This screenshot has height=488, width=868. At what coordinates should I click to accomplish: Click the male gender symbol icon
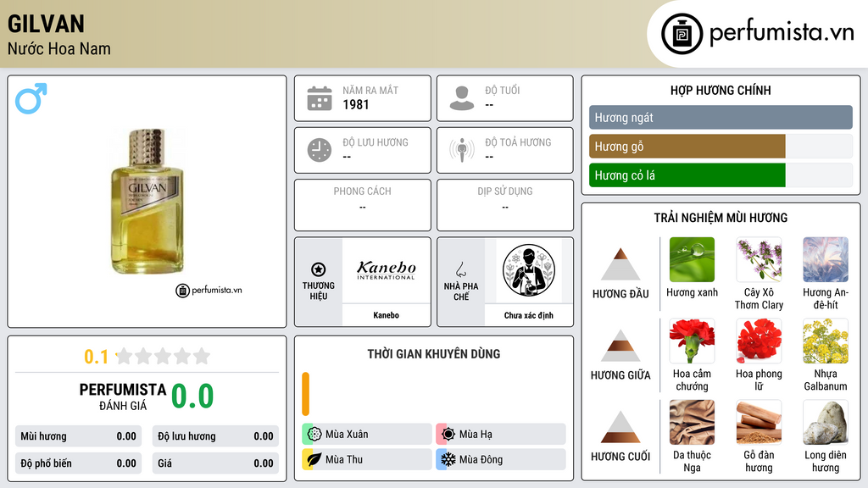pos(31,98)
